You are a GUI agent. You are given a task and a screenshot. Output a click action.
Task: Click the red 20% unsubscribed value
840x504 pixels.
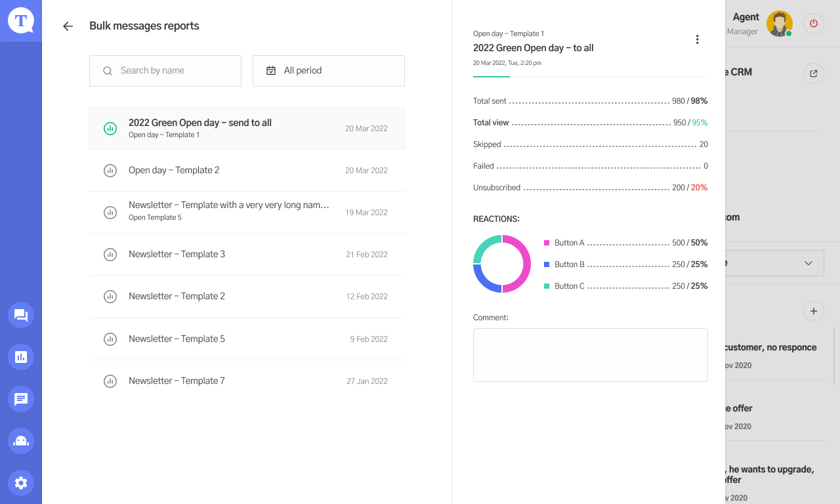(699, 188)
